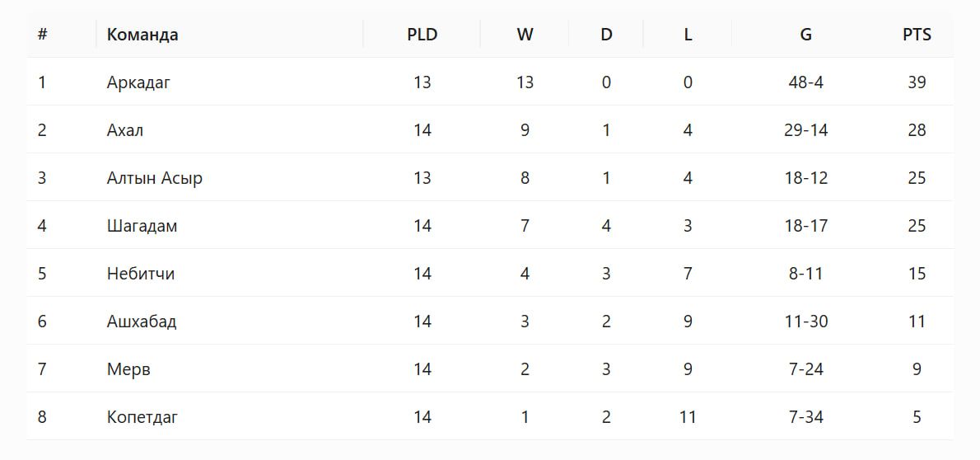Click the W column header
Viewport: 980px width, 460px height.
(525, 35)
